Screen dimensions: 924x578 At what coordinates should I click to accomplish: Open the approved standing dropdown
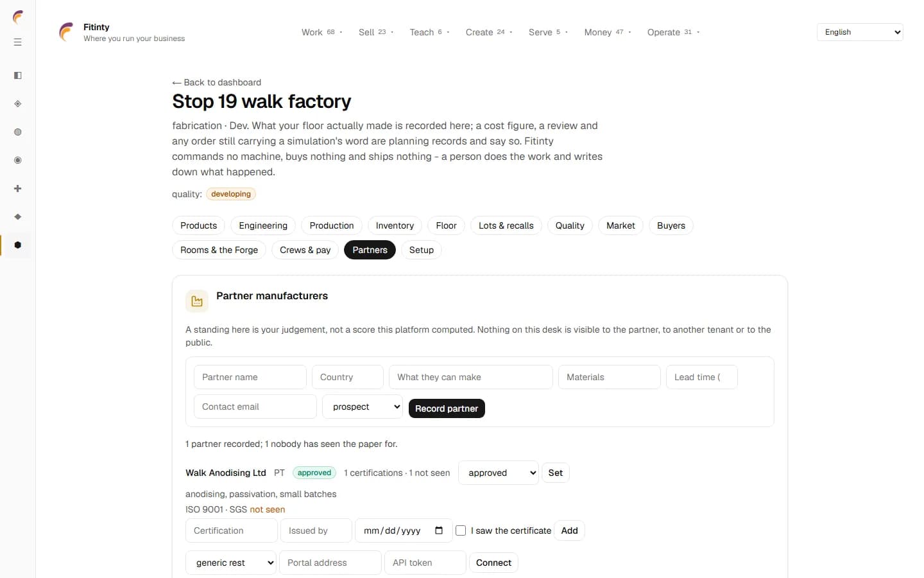tap(499, 473)
